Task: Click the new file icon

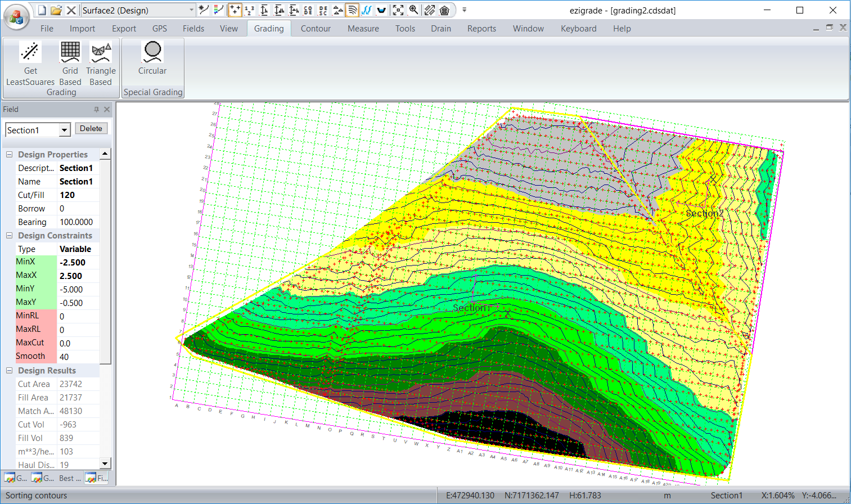Action: click(x=42, y=10)
